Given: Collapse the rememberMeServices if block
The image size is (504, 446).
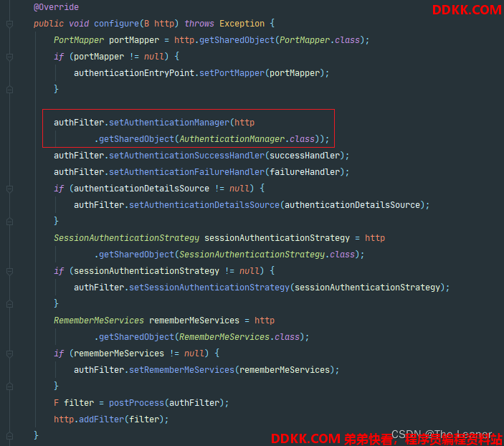Looking at the screenshot, I should click(9, 354).
